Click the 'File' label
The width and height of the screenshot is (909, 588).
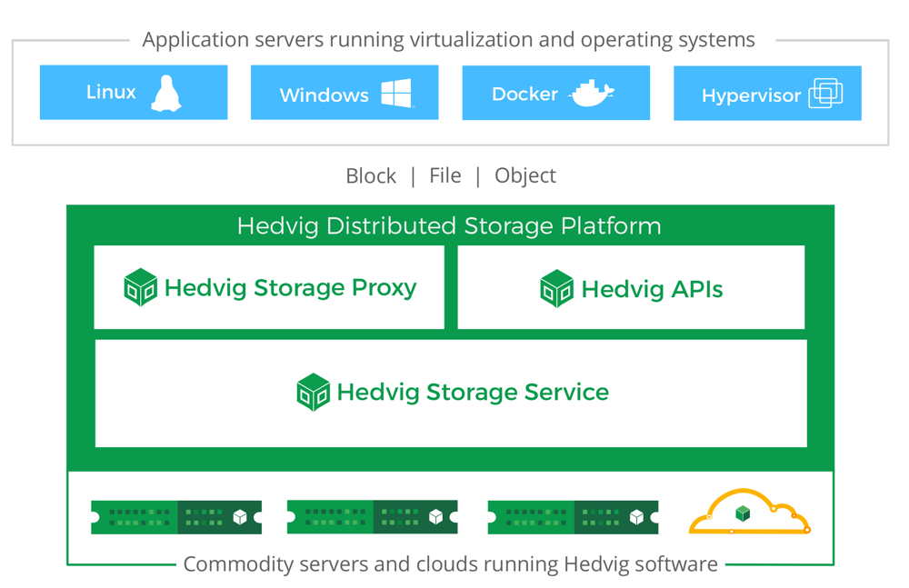click(445, 175)
